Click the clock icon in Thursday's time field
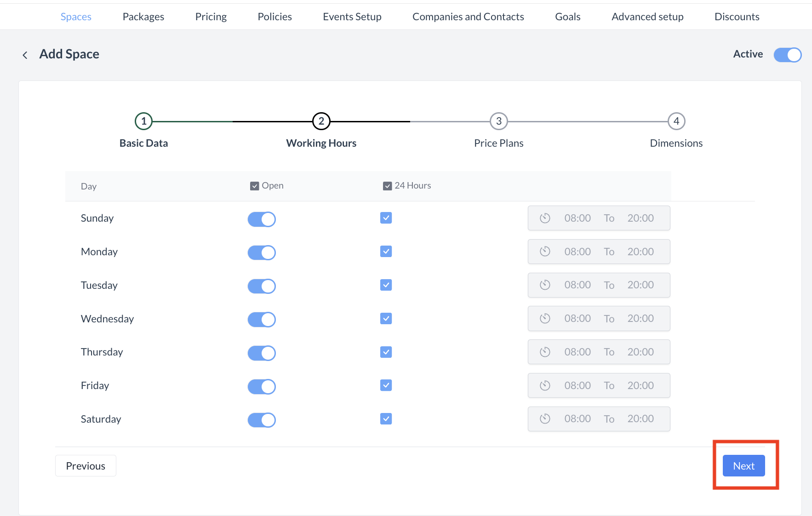Screen dimensions: 812x516 point(545,352)
